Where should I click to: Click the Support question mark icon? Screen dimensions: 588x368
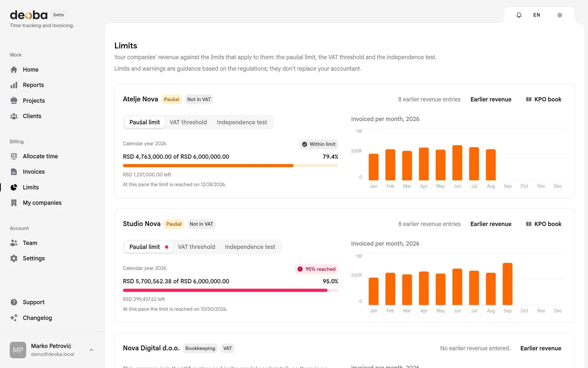pyautogui.click(x=14, y=302)
